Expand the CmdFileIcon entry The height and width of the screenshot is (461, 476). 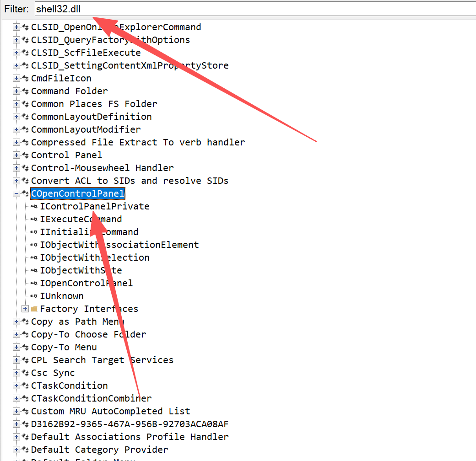tap(16, 78)
